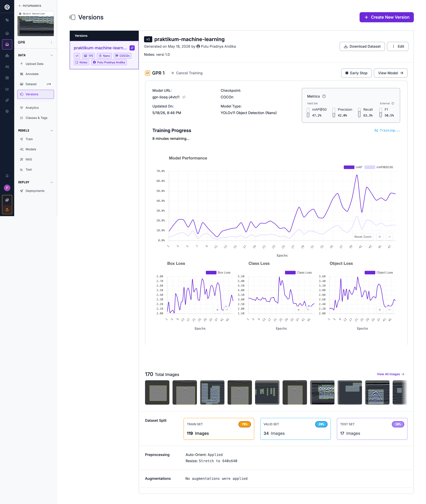Open the Test page

point(35,169)
